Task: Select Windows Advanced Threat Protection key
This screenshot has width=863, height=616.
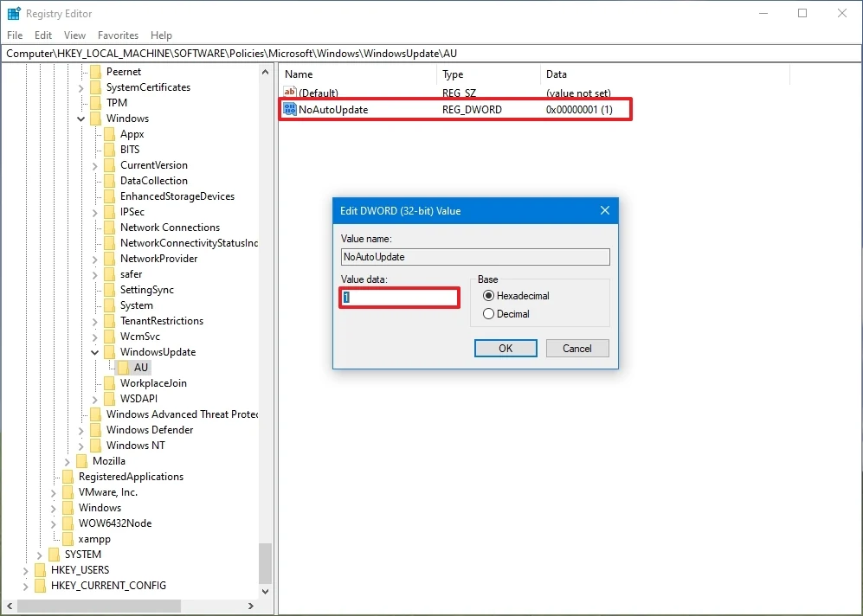Action: tap(182, 414)
